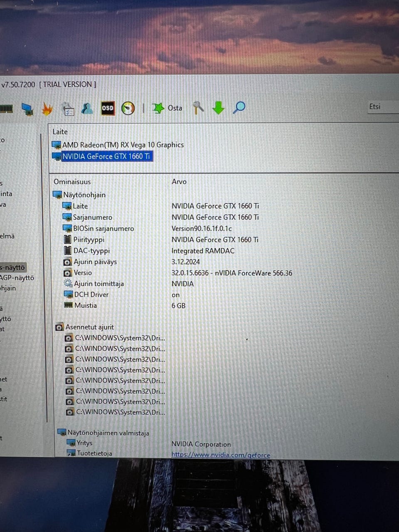
Task: Select the AGP-näyttö item in the left tree
Action: [x=17, y=278]
